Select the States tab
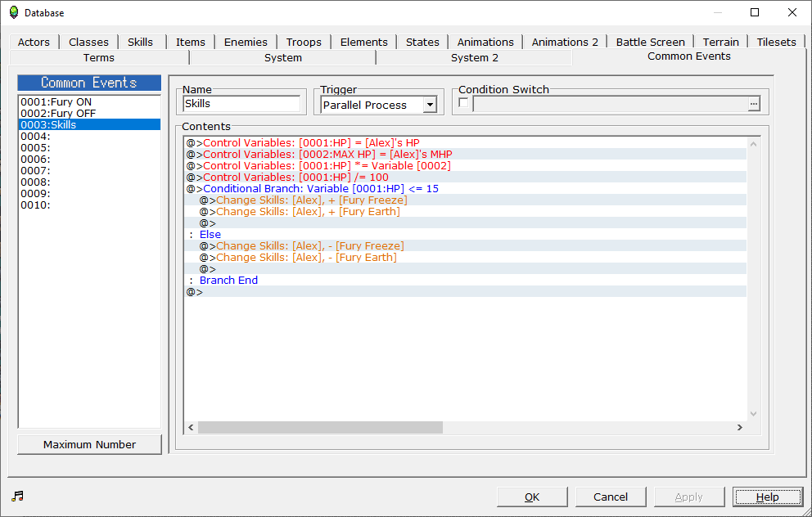The height and width of the screenshot is (517, 812). tap(422, 42)
